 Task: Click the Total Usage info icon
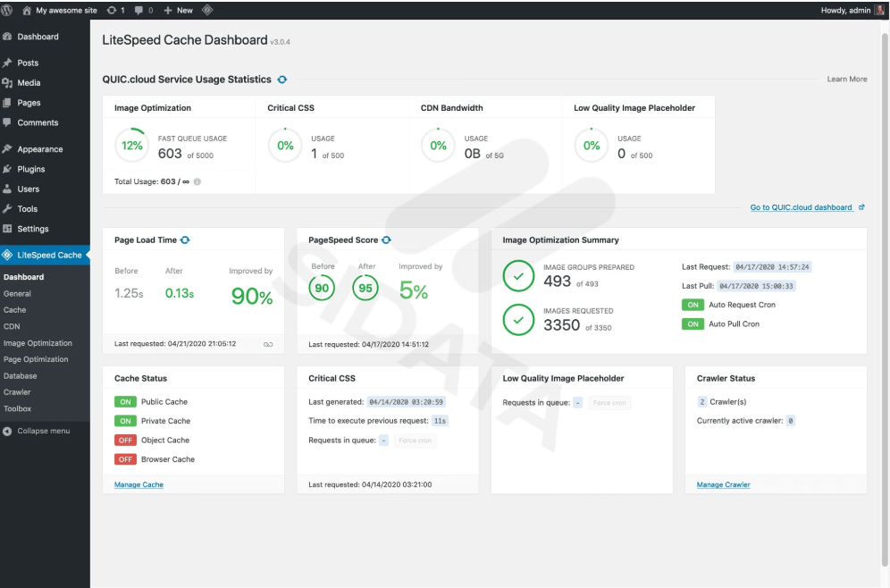[x=197, y=181]
